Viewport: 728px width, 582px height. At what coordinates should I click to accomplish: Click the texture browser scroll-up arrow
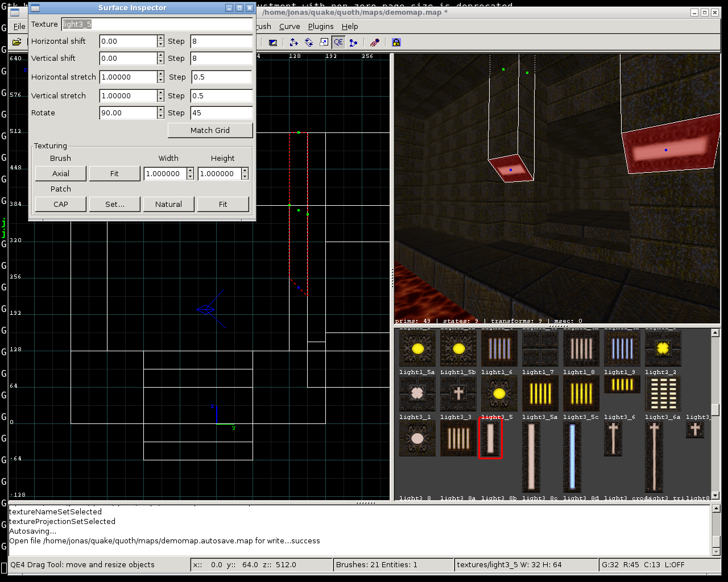716,333
